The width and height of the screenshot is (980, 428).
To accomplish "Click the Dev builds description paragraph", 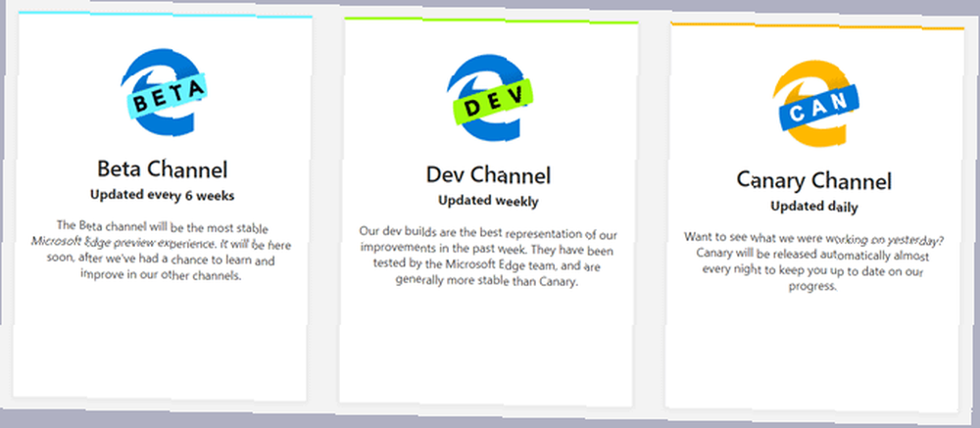I will [x=488, y=257].
